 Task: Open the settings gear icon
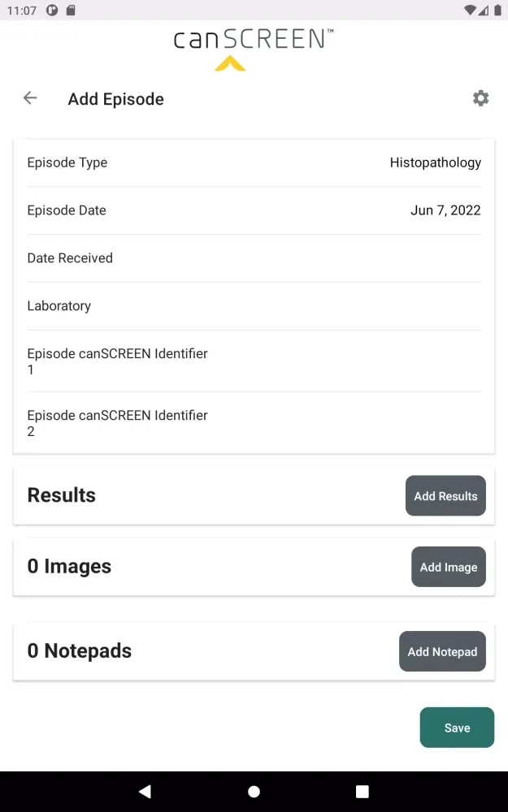480,97
